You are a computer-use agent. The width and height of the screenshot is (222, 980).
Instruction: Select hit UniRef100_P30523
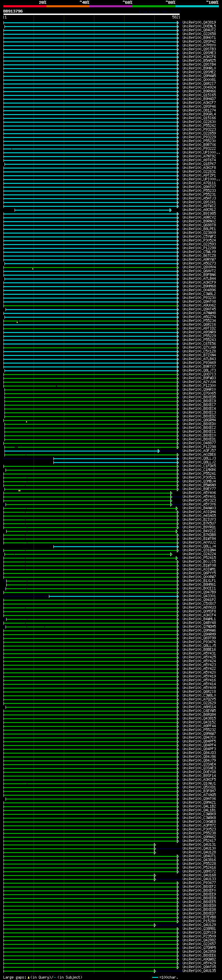pos(199,830)
